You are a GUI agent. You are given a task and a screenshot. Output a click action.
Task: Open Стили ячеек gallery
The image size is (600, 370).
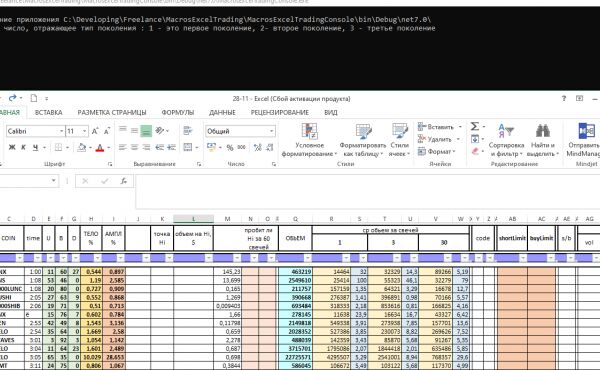click(x=399, y=140)
